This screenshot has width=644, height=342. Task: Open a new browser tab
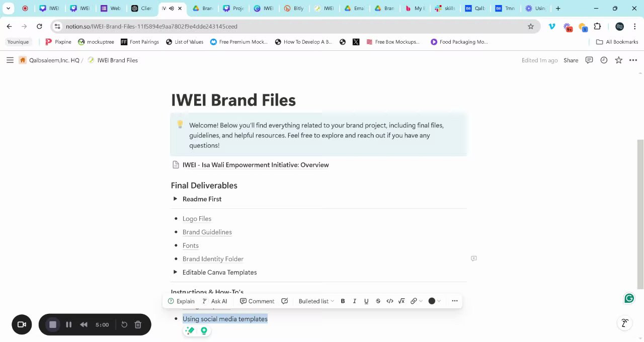click(558, 9)
